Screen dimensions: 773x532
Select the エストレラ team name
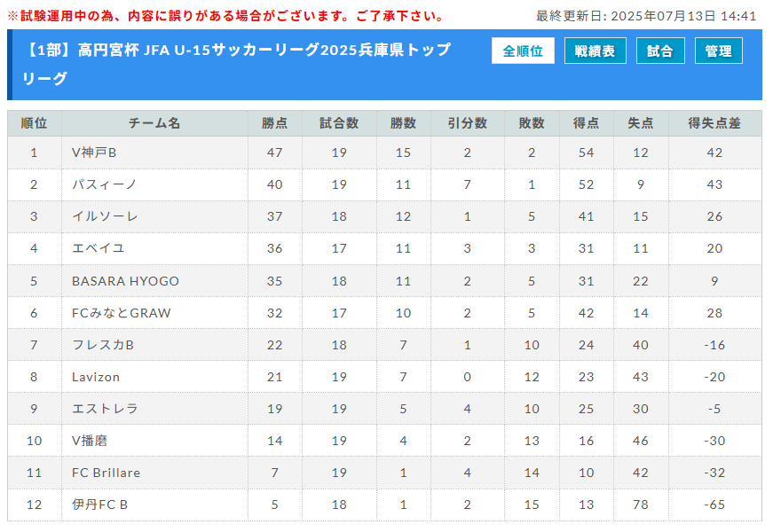tap(105, 409)
